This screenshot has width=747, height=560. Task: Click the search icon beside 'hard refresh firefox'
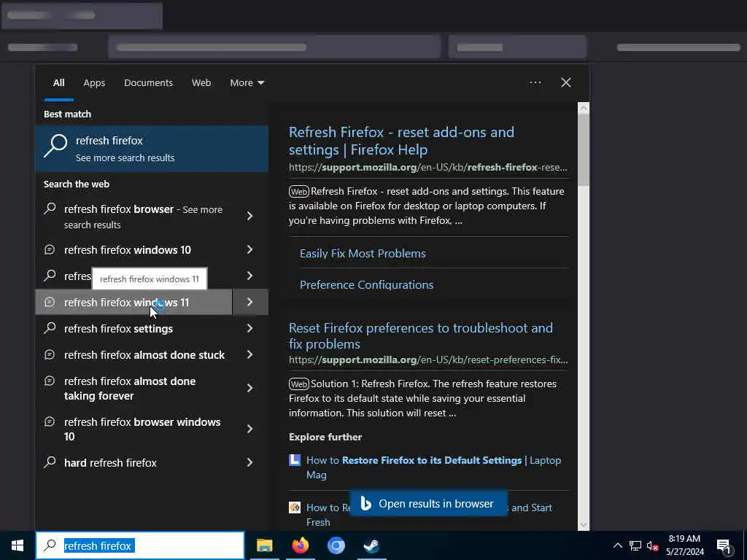tap(50, 462)
